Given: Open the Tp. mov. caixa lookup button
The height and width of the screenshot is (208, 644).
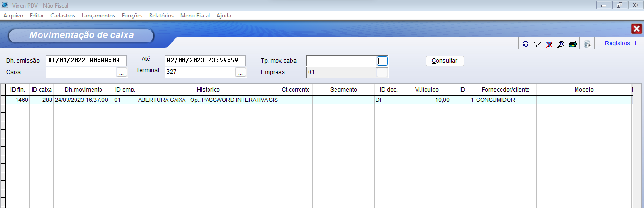Looking at the screenshot, I should point(382,61).
